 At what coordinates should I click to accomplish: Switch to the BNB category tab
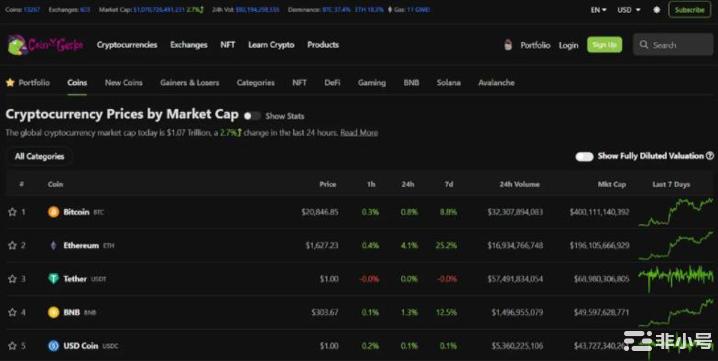pos(411,82)
